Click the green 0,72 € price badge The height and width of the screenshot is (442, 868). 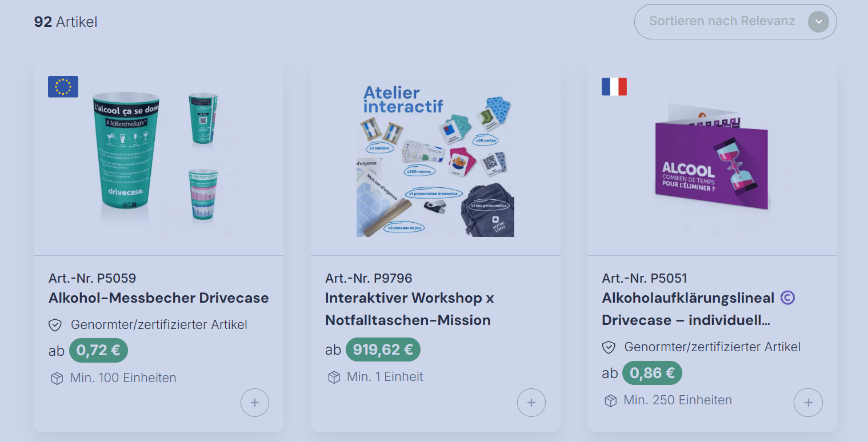[98, 350]
